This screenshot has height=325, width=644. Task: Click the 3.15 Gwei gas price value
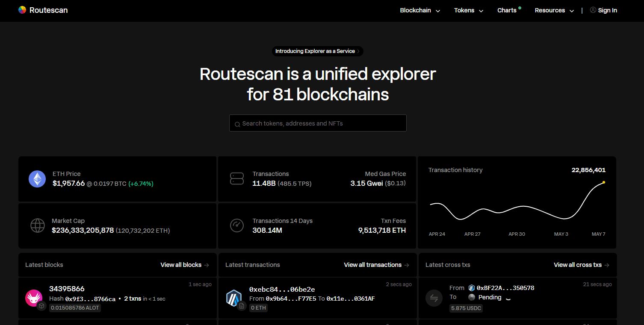pyautogui.click(x=366, y=183)
